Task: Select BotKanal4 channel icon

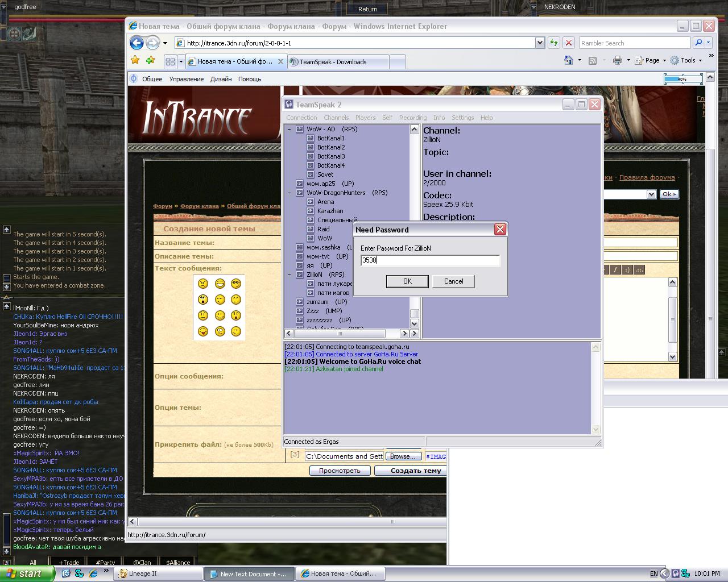Action: pos(311,165)
